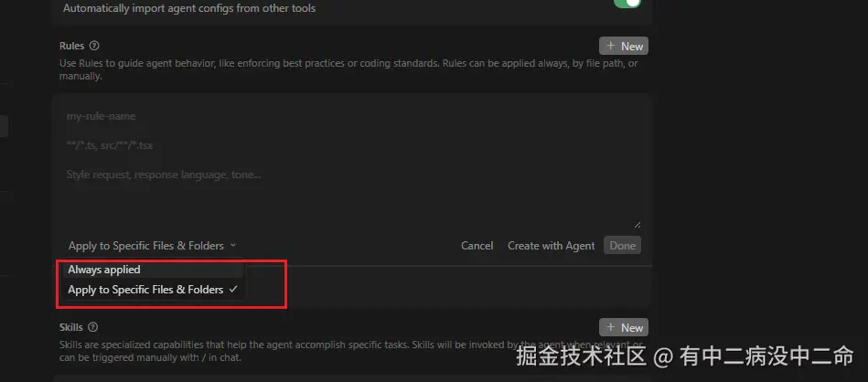Choose Apply to Specific Files & Folders menu entry

coord(154,289)
